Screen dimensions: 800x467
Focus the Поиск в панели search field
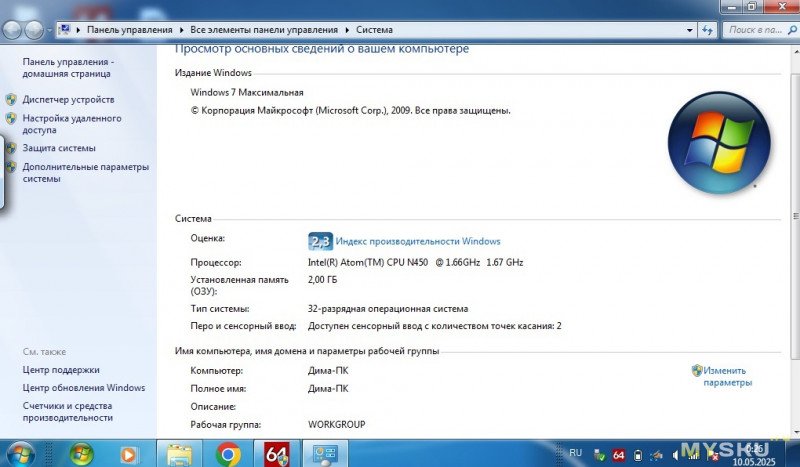[760, 30]
